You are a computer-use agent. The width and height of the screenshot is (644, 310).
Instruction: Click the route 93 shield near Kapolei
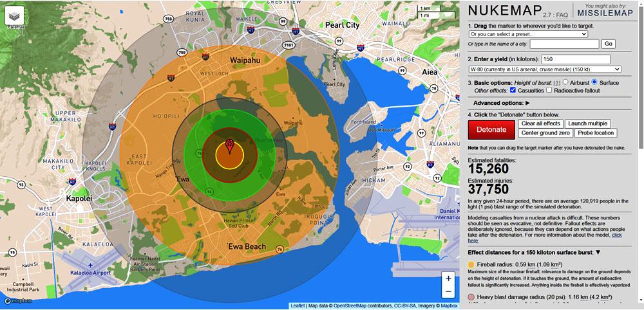pyautogui.click(x=21, y=185)
